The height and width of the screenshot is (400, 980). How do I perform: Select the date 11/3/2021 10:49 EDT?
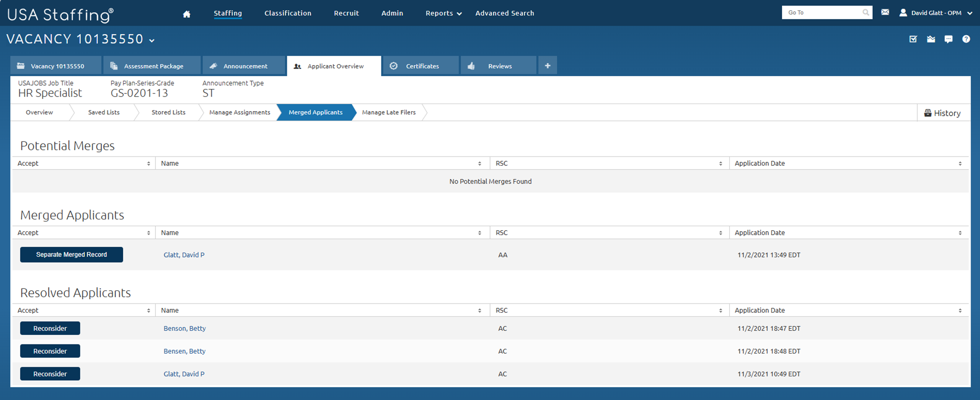[x=769, y=374]
